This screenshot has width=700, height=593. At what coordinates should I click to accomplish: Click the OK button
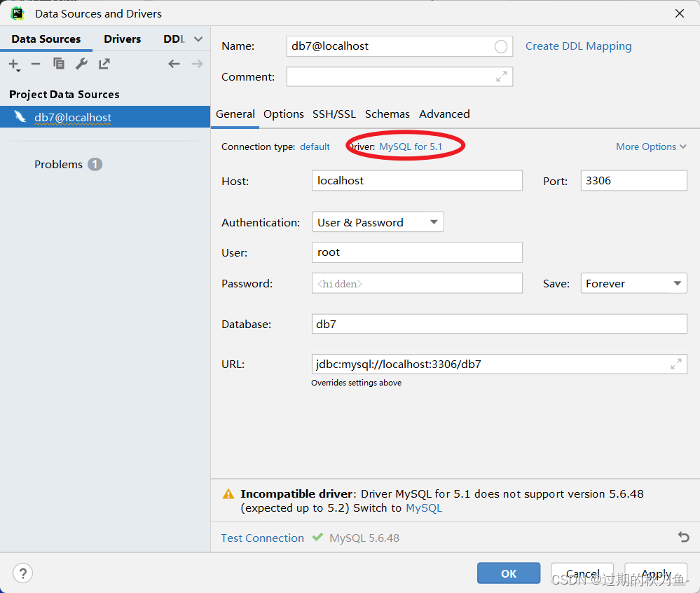509,573
